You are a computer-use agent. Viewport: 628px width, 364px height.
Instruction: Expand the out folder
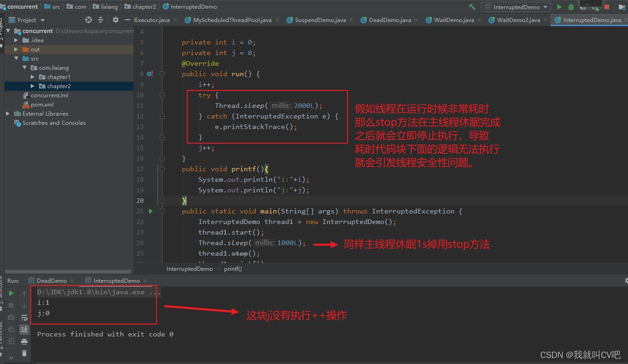click(17, 50)
